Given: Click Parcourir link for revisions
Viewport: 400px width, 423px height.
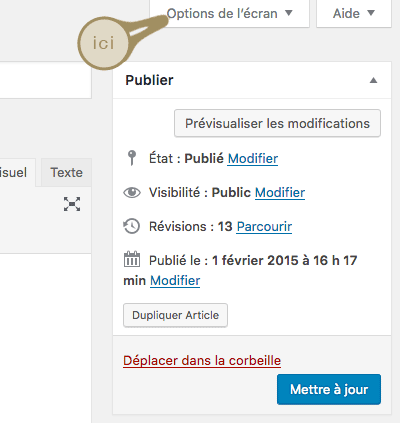Looking at the screenshot, I should coord(264,227).
